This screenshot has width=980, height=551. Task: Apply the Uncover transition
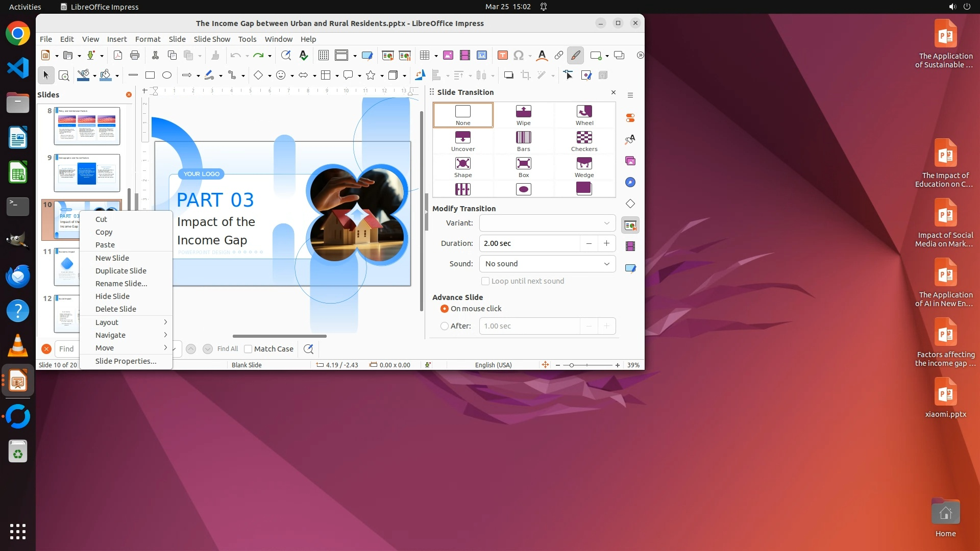tap(462, 141)
